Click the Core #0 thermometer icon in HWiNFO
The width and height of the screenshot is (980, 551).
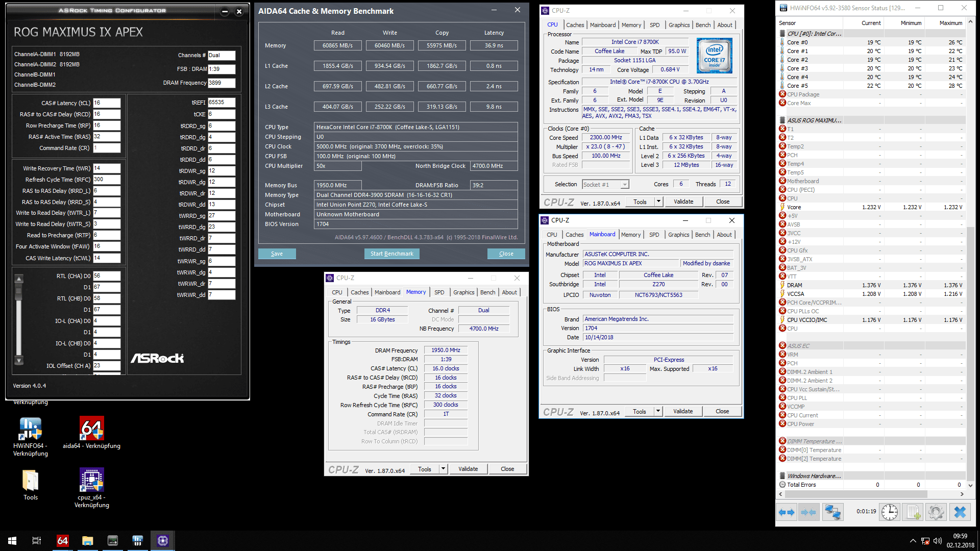tap(782, 42)
